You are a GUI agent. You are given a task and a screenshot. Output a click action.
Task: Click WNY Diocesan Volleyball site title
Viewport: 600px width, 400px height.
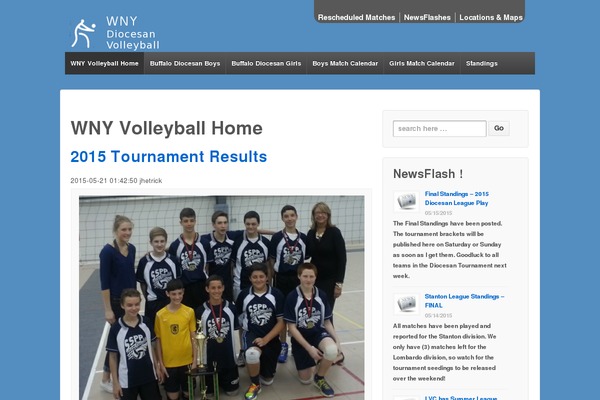(132, 33)
